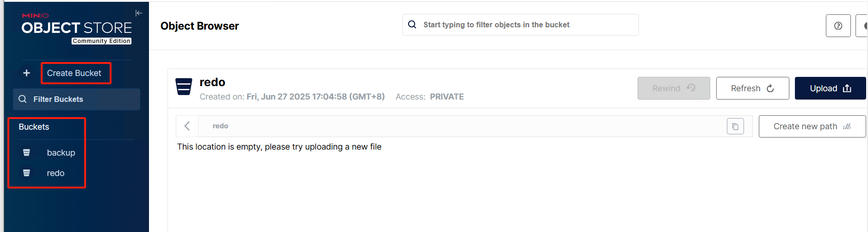Click the backup bucket icon in sidebar
Viewport: 868px width, 232px height.
click(27, 152)
